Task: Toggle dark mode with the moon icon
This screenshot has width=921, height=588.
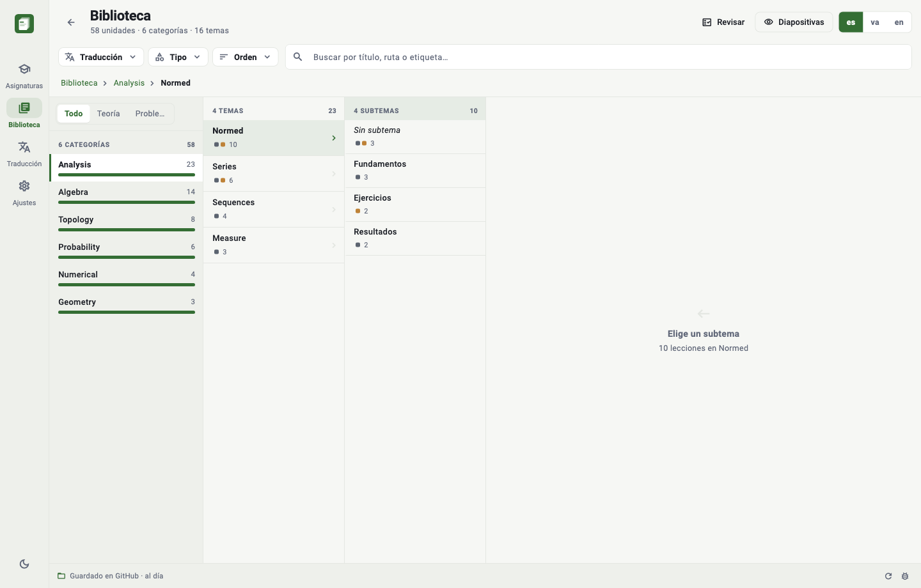Action: point(24,564)
